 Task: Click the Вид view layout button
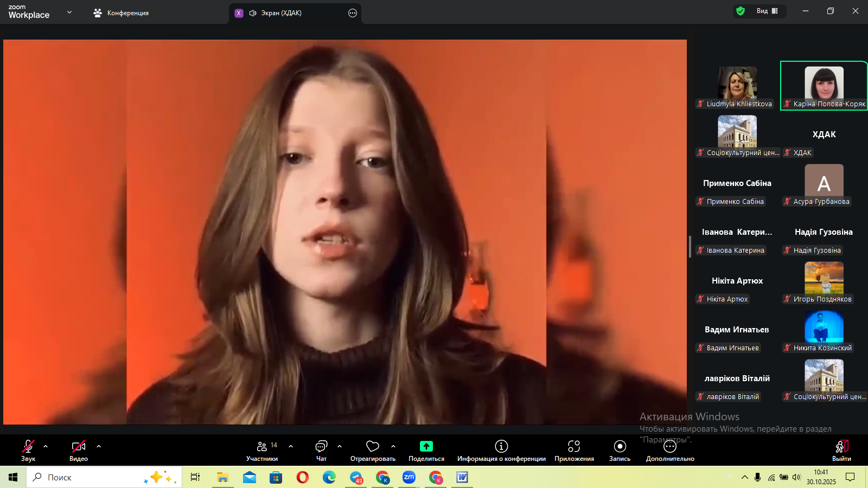767,11
